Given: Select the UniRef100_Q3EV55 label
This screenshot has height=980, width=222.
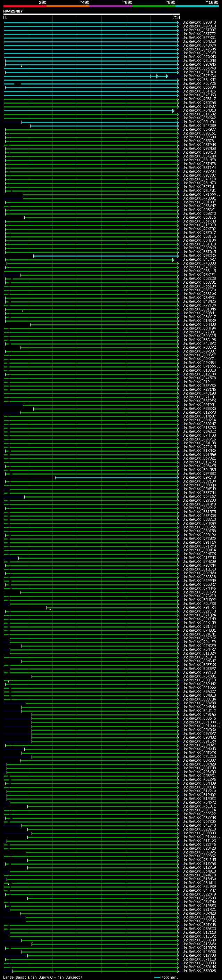Looking at the screenshot, I should pos(199,527).
